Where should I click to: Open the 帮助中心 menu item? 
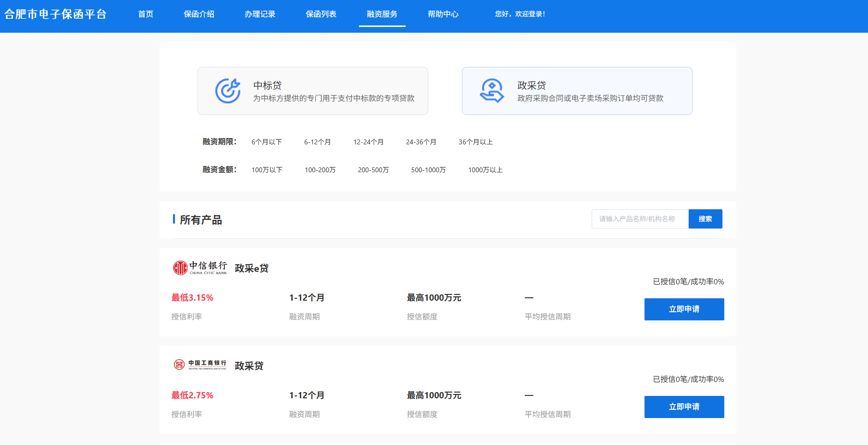click(x=443, y=14)
